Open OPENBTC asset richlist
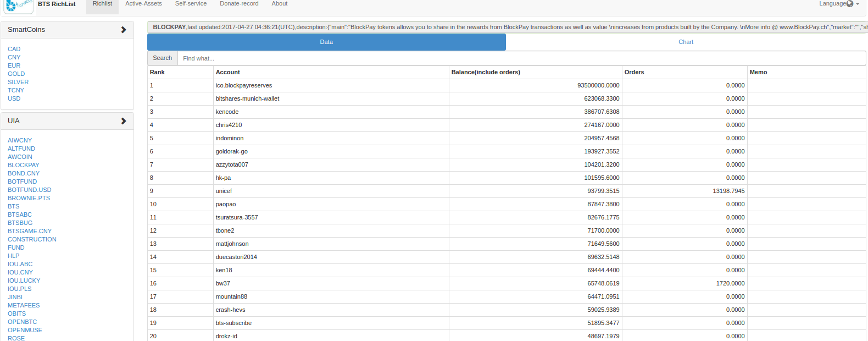Viewport: 868px width, 341px height. 23,322
